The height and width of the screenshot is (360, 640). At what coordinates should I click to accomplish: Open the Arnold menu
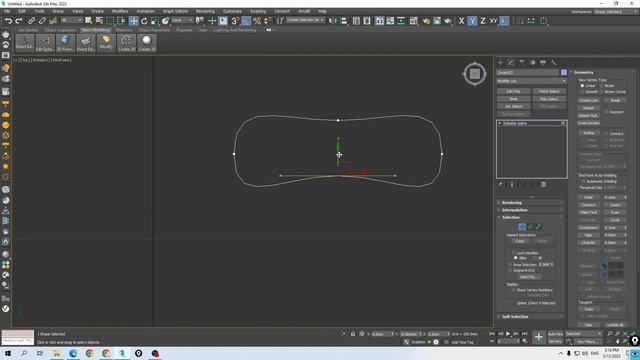[x=304, y=11]
